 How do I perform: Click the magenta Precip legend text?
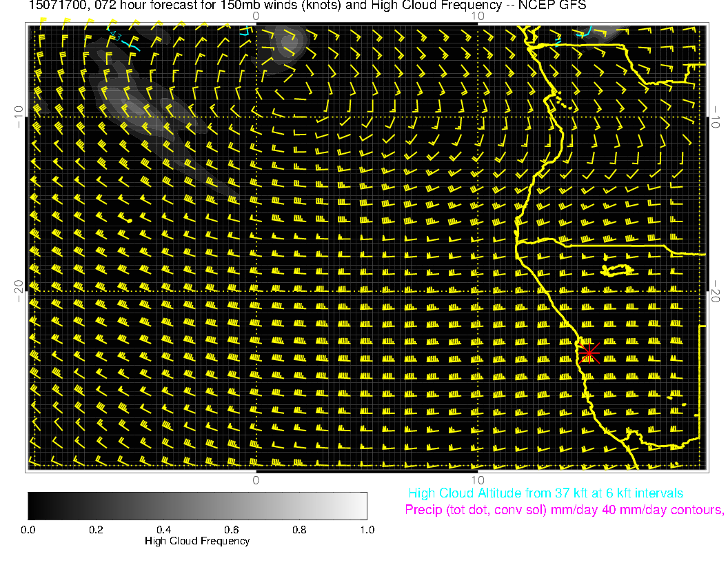[565, 510]
